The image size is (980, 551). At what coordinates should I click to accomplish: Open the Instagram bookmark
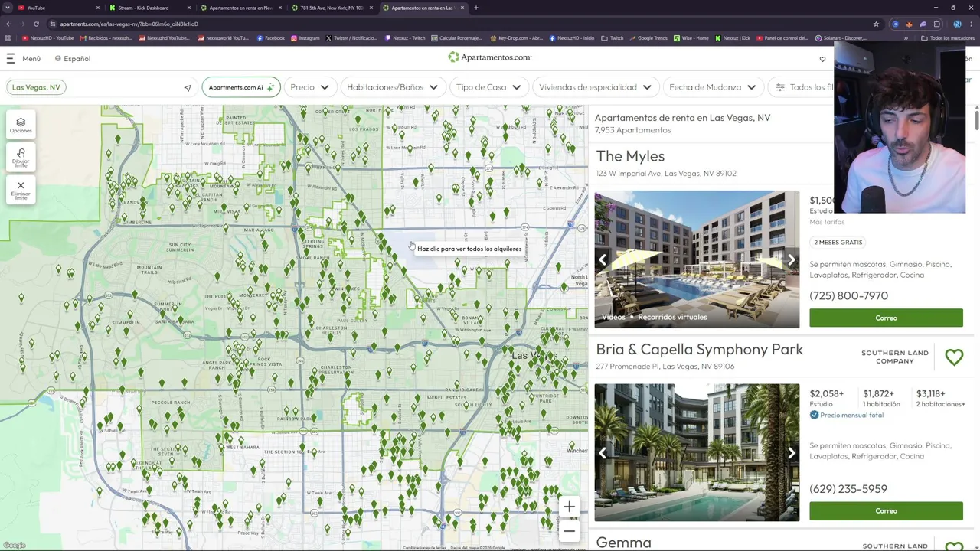pos(305,38)
